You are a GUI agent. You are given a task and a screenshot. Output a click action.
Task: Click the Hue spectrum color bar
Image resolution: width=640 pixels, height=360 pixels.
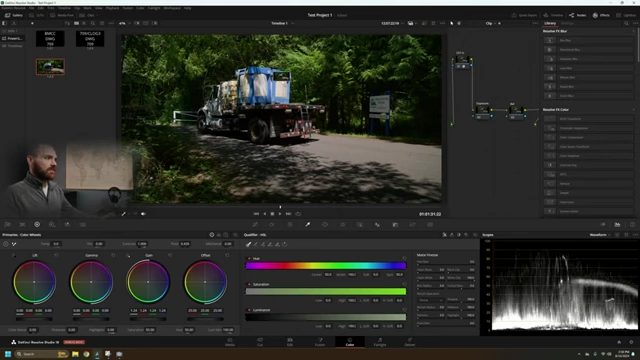pos(326,266)
